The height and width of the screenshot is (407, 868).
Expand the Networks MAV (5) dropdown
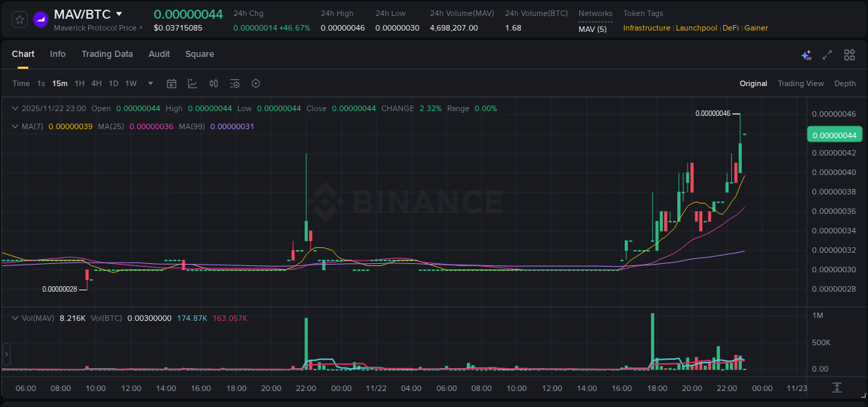(x=594, y=28)
